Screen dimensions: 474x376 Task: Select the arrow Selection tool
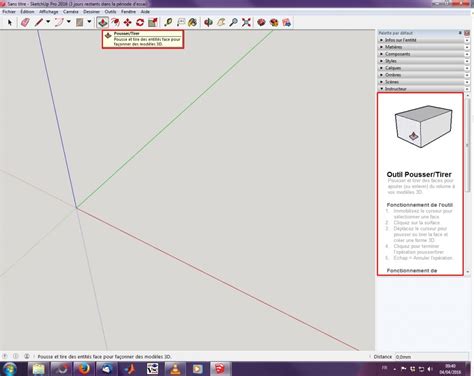[x=10, y=22]
